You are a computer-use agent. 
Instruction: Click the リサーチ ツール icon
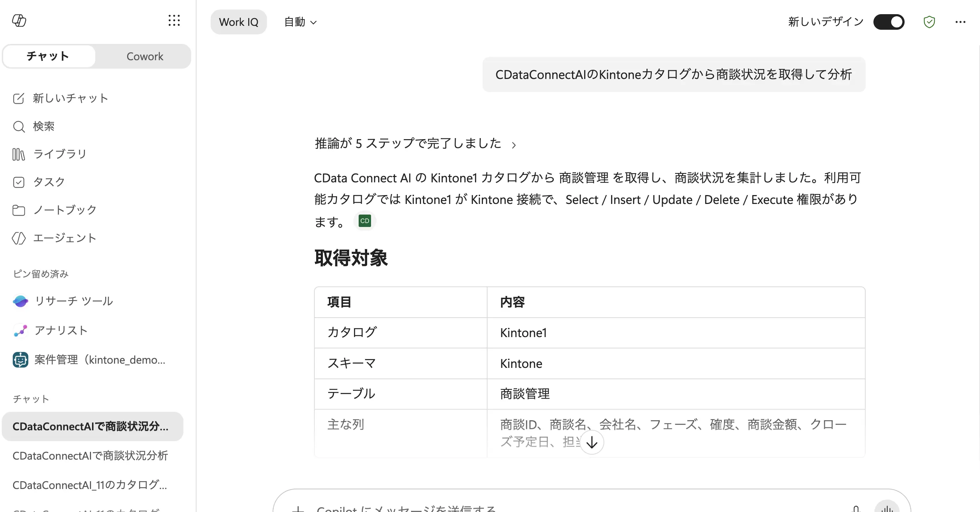[20, 301]
